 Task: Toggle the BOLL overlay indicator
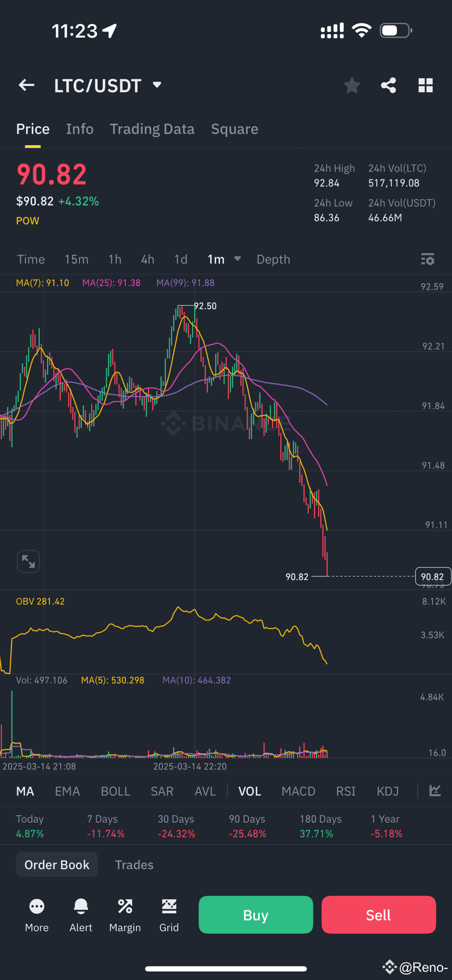116,791
